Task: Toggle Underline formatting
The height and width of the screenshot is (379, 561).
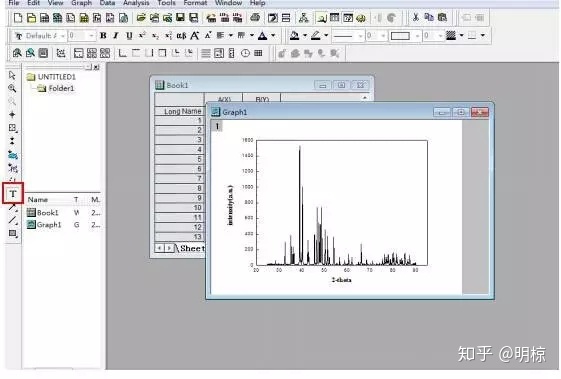Action: click(129, 35)
